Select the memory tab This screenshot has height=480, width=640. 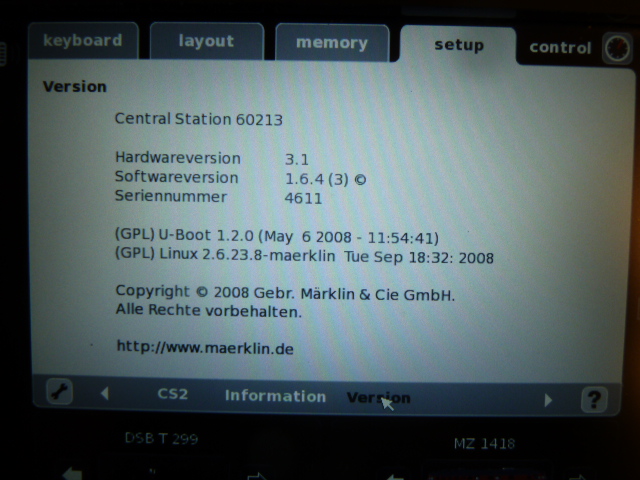(332, 43)
